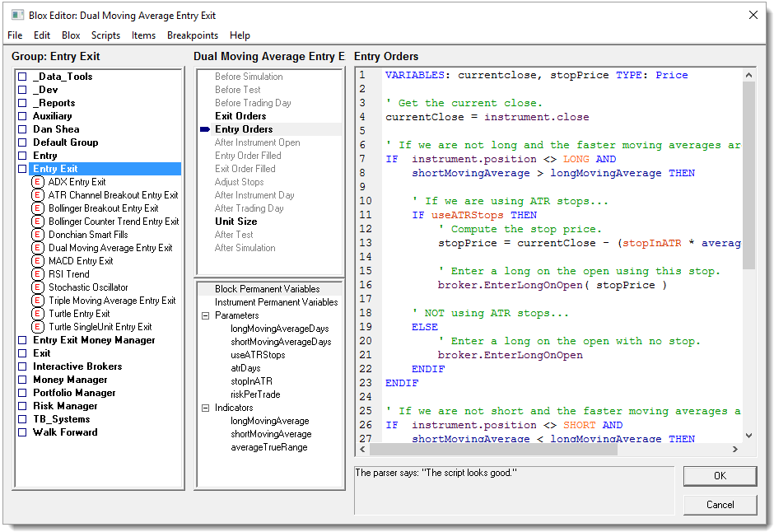This screenshot has height=532, width=774.
Task: Open the Breakpoints menu
Action: [193, 35]
